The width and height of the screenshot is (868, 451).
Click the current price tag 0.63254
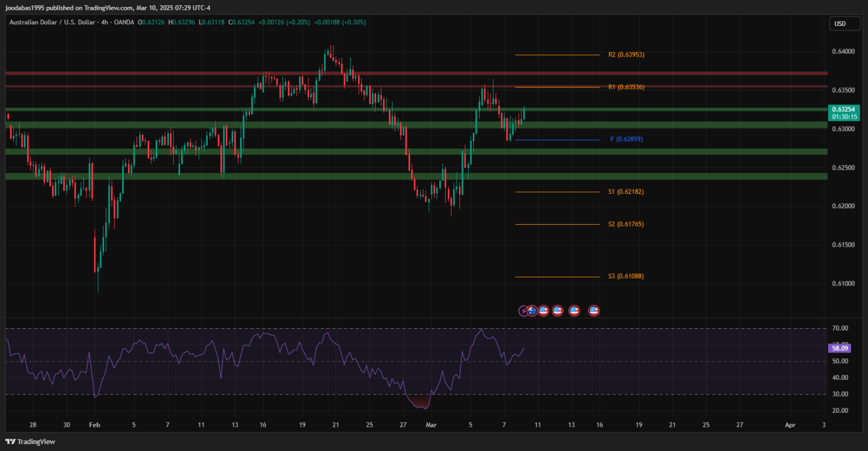pyautogui.click(x=844, y=109)
